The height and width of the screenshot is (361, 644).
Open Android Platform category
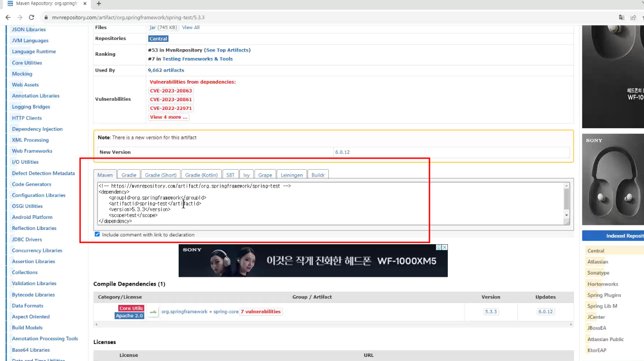32,217
